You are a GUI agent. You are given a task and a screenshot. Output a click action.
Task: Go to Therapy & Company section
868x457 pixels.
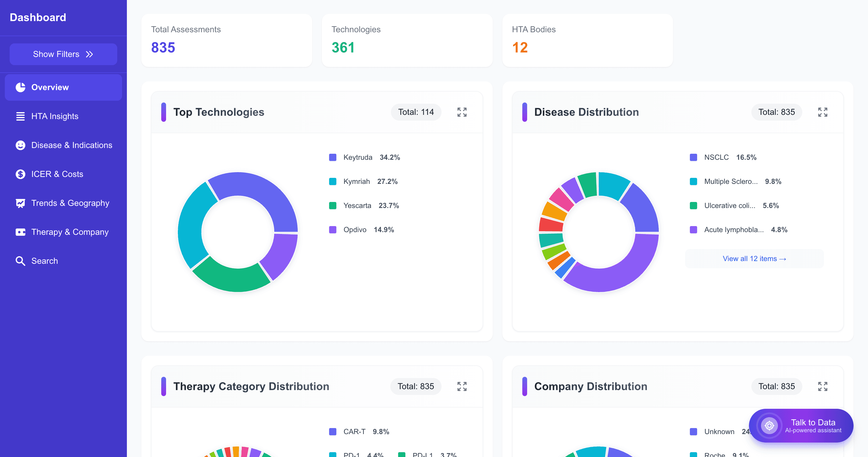pyautogui.click(x=70, y=232)
